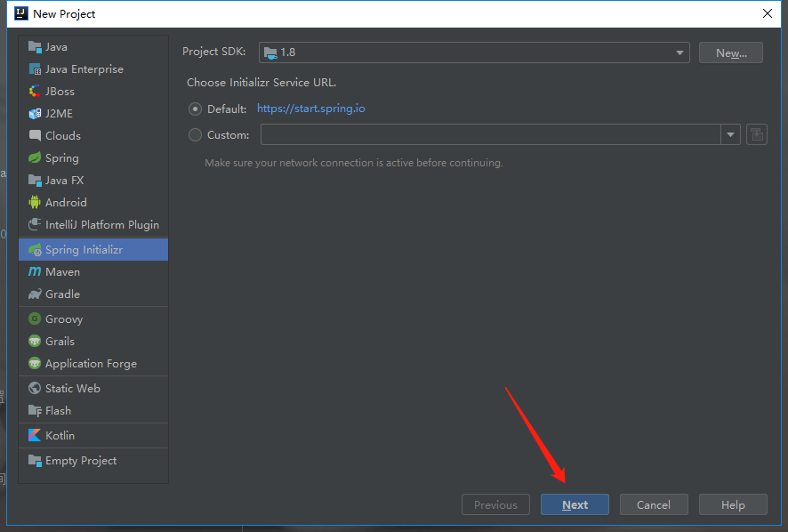The height and width of the screenshot is (532, 788).
Task: Choose the Static Web globe icon
Action: (35, 388)
